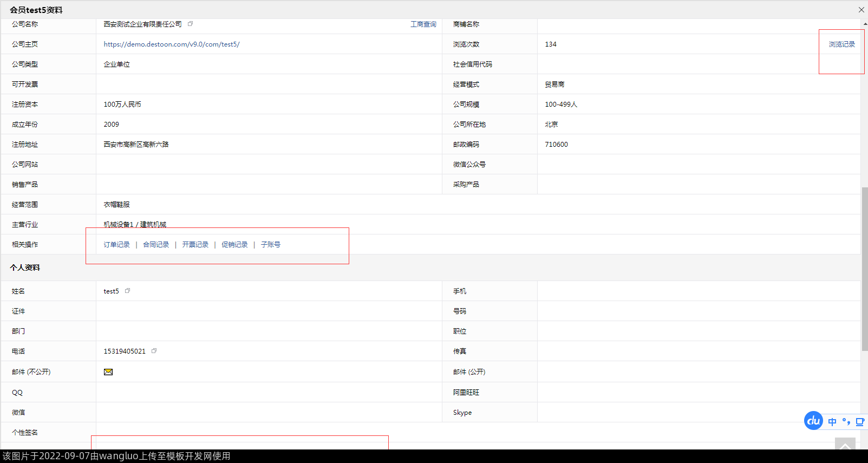Click the gray back-to-top arrow button
The image size is (868, 463).
click(x=845, y=445)
